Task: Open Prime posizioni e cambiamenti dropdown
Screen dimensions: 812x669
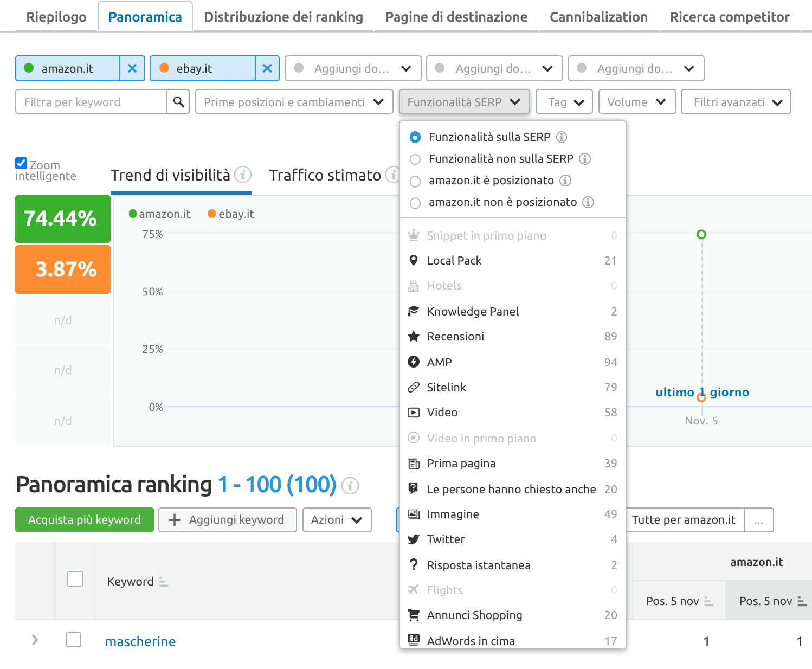Action: coord(294,102)
